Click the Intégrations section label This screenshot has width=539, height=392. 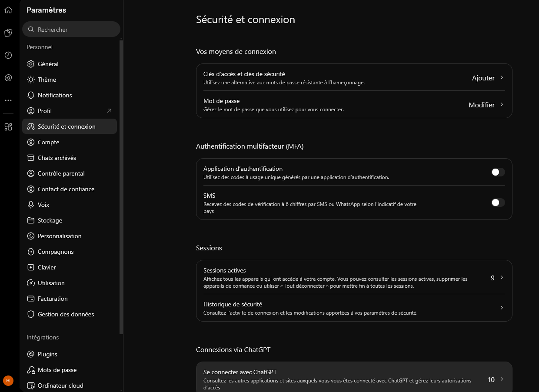[43, 337]
